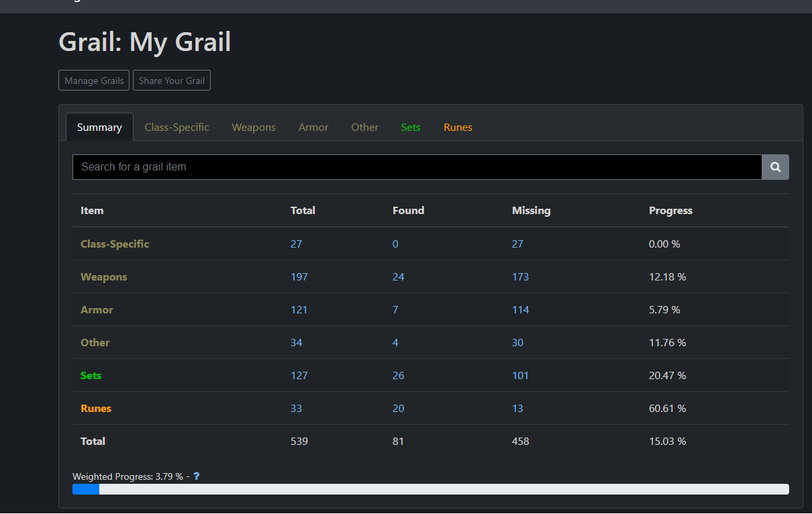The width and height of the screenshot is (812, 514).
Task: Click the Sets found count 26
Action: click(399, 376)
